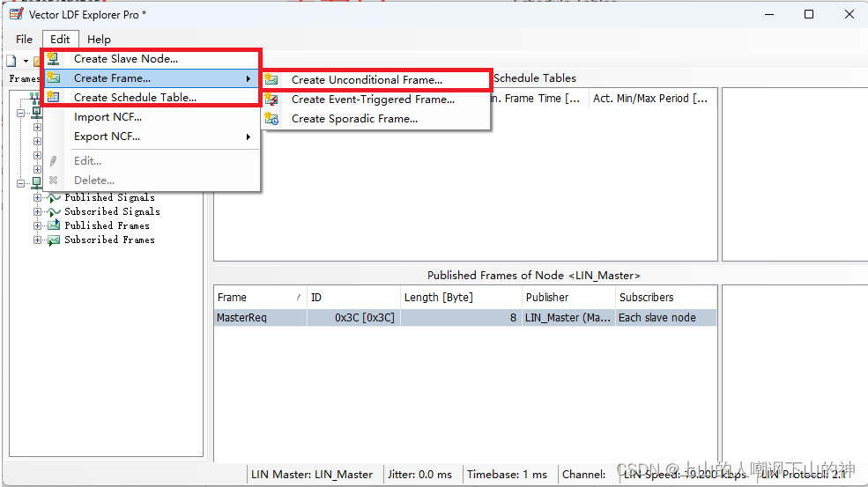The image size is (868, 487).
Task: Click the 0x3C [0x3C] ID cell
Action: pyautogui.click(x=353, y=318)
